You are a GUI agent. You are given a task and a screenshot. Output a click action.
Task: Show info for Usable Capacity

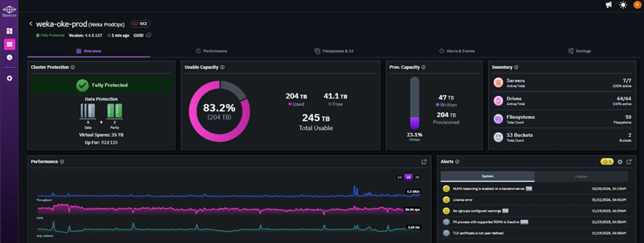pyautogui.click(x=222, y=67)
